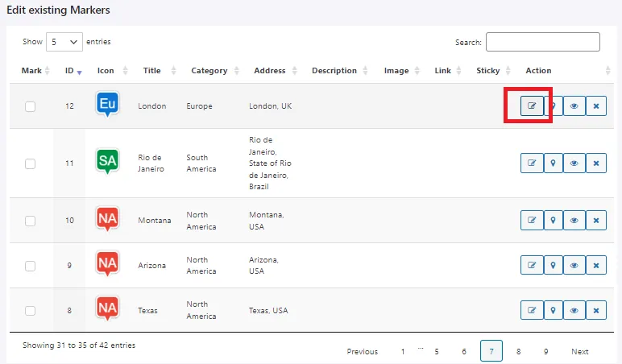Click the Eu icon of London marker
Screen dimensions: 622x364
pos(107,104)
